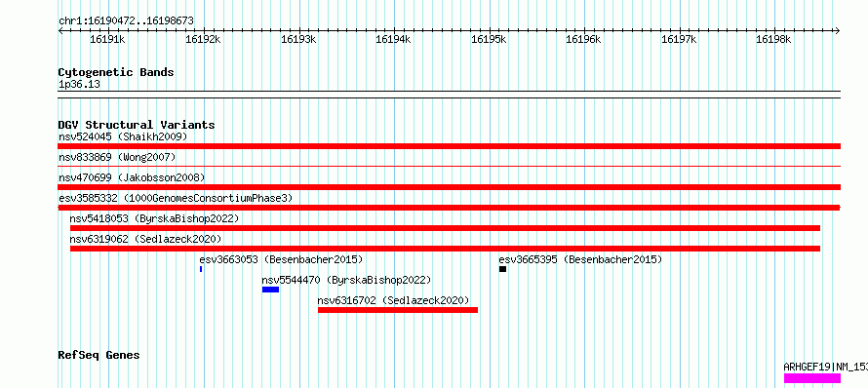The image size is (868, 388).
Task: Open the nsv833869 (Wong2007) label
Action: [x=117, y=157]
